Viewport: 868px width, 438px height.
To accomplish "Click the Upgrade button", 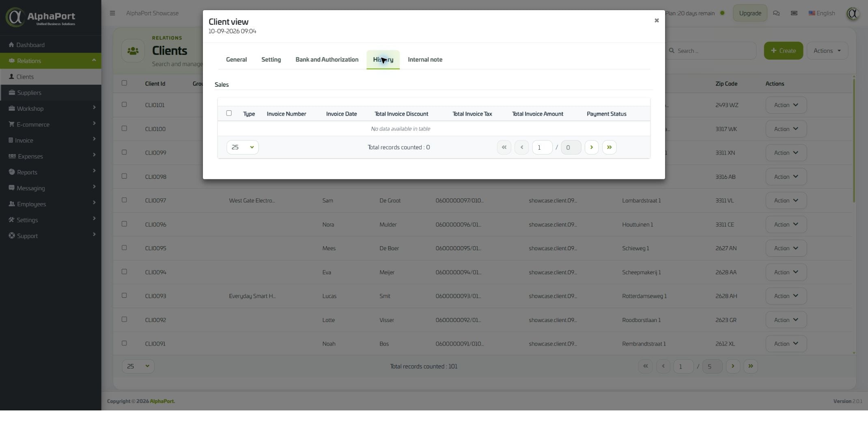I will click(x=750, y=13).
